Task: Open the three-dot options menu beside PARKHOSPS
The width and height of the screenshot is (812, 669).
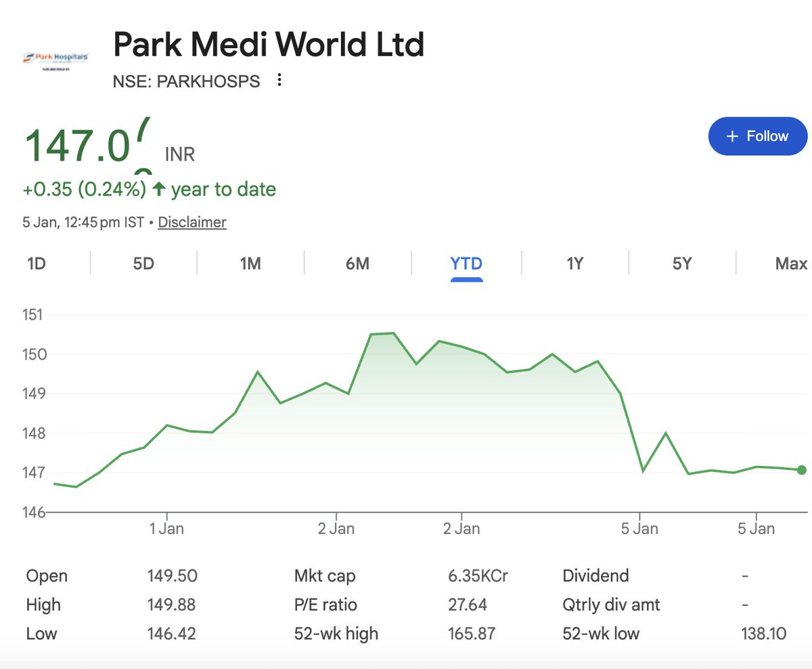Action: [x=279, y=81]
